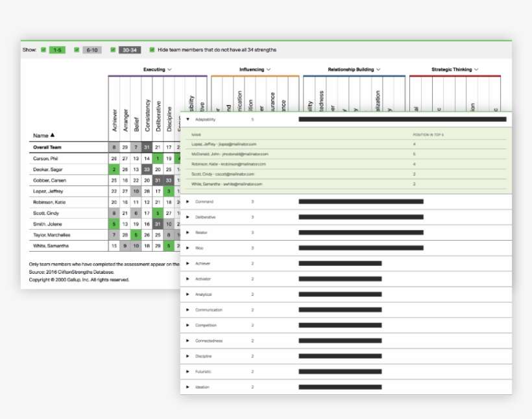The height and width of the screenshot is (419, 532).
Task: Expand the Deliberative strength row
Action: 187,217
